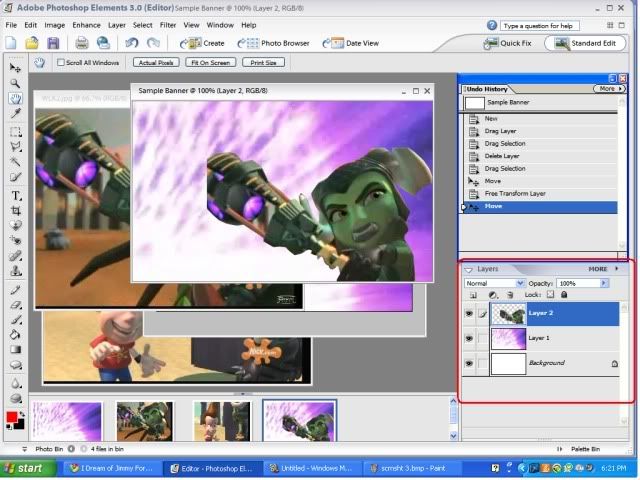Select the Rectangular Marquee tool

pyautogui.click(x=16, y=131)
